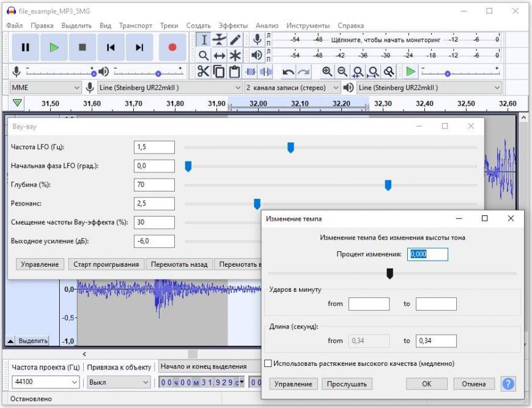Select the Envelope tool icon

pyautogui.click(x=220, y=40)
